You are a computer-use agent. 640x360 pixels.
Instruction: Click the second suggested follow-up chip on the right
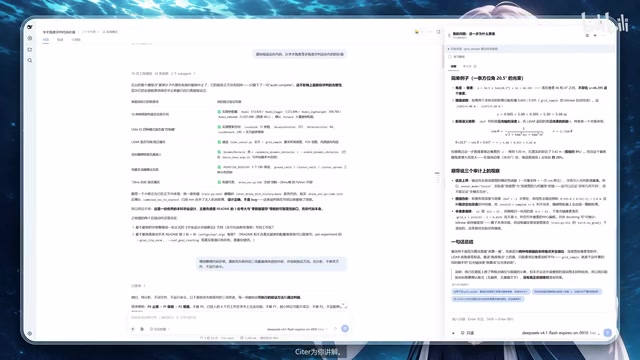click(x=567, y=292)
